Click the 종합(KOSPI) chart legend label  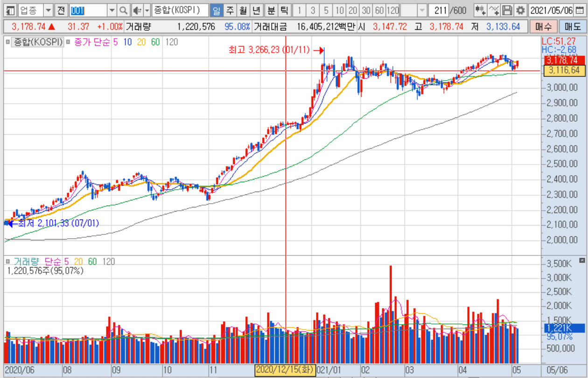[38, 42]
